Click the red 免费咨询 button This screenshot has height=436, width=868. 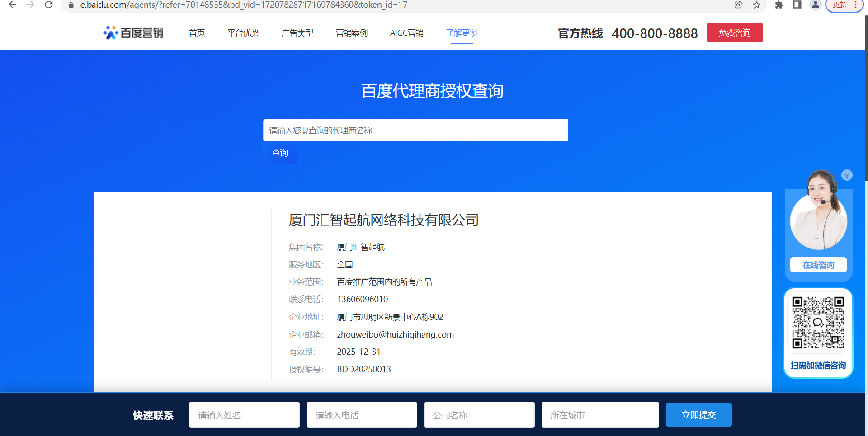(734, 33)
